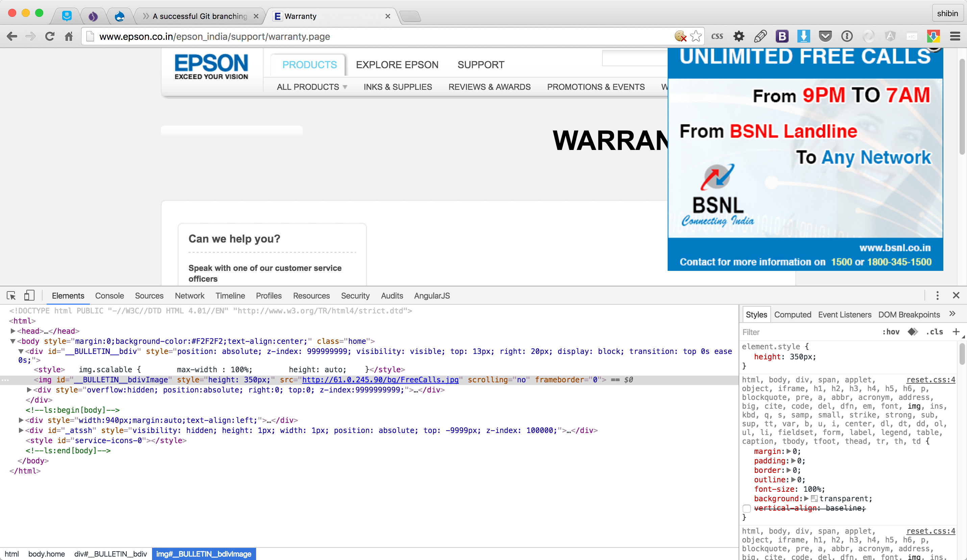Toggle the :hov element state button
This screenshot has width=967, height=560.
click(891, 332)
